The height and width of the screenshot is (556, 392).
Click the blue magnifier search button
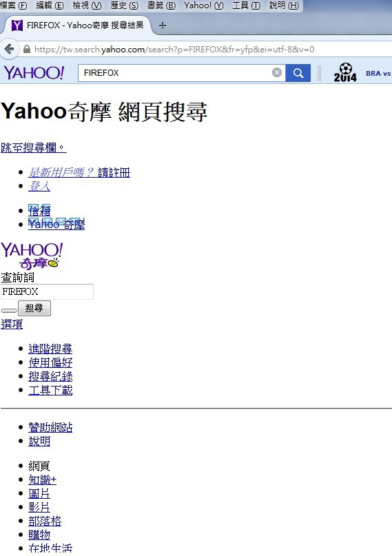click(298, 73)
